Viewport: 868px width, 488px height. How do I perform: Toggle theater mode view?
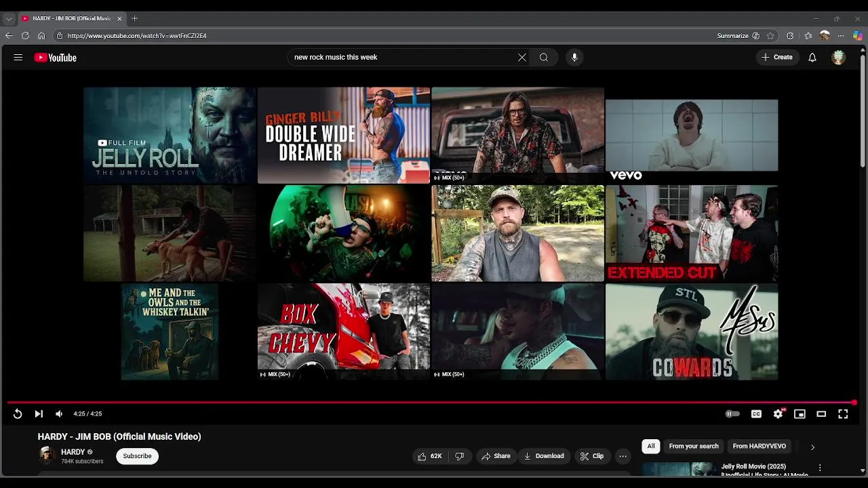pyautogui.click(x=821, y=413)
